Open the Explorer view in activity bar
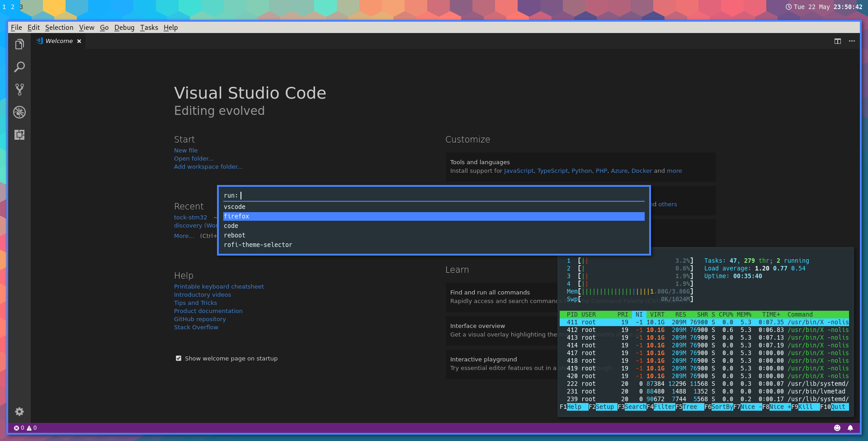Screen dimensions: 868x441 [19, 44]
